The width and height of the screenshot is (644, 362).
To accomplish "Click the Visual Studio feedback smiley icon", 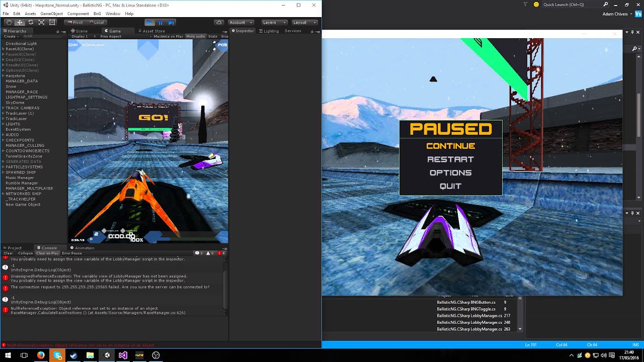I will click(x=536, y=5).
